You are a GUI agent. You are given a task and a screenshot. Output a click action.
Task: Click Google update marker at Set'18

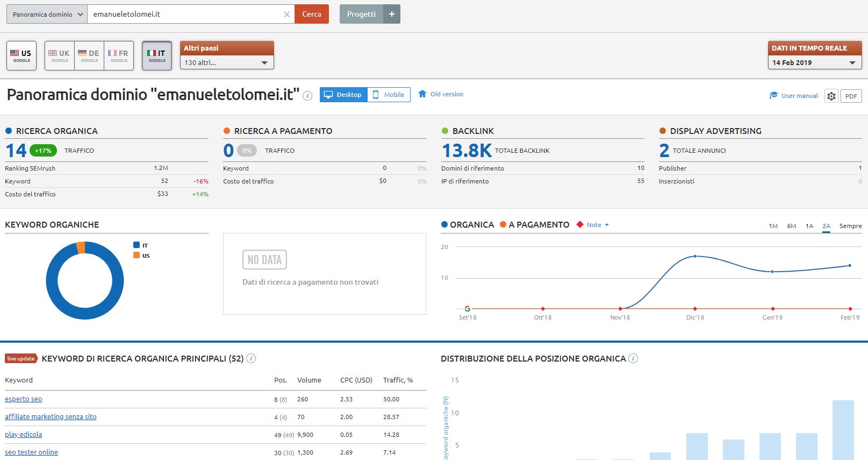[x=468, y=309]
